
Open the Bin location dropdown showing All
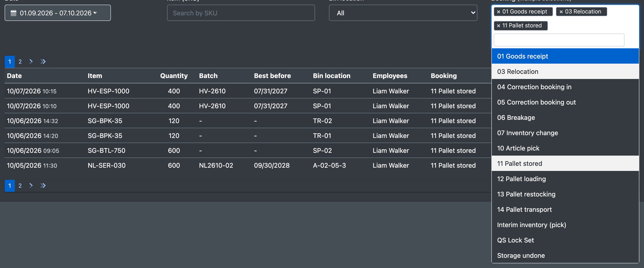point(403,13)
